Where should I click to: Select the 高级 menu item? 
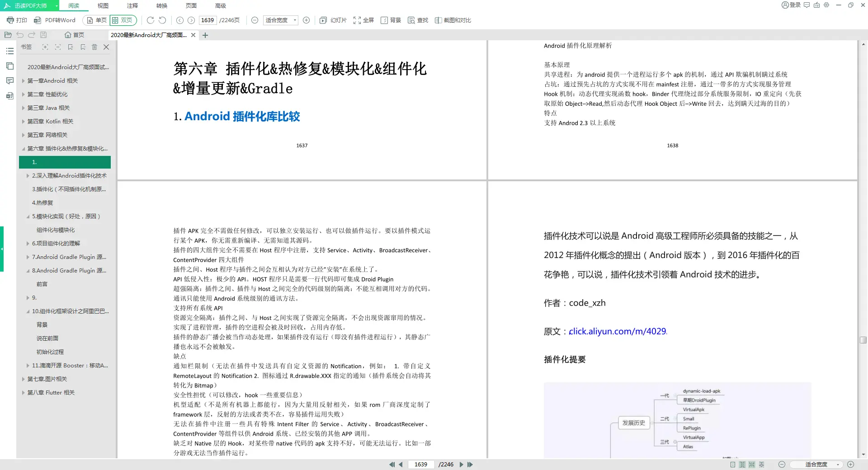220,5
